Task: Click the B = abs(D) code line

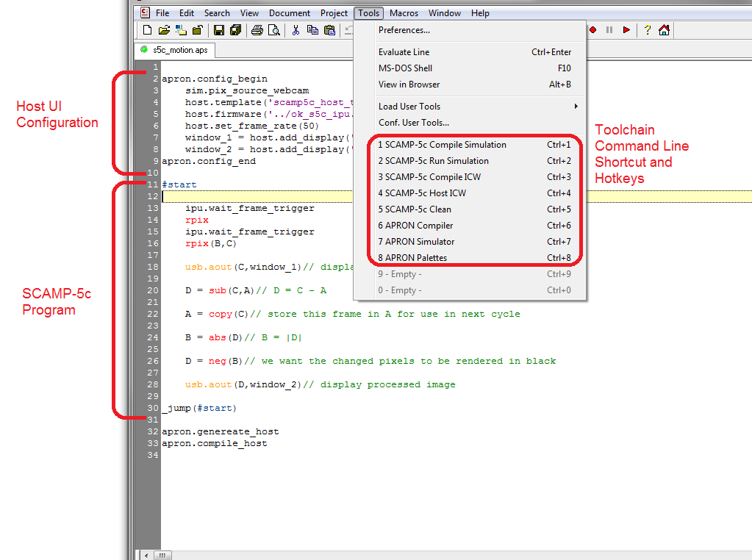Action: point(243,337)
